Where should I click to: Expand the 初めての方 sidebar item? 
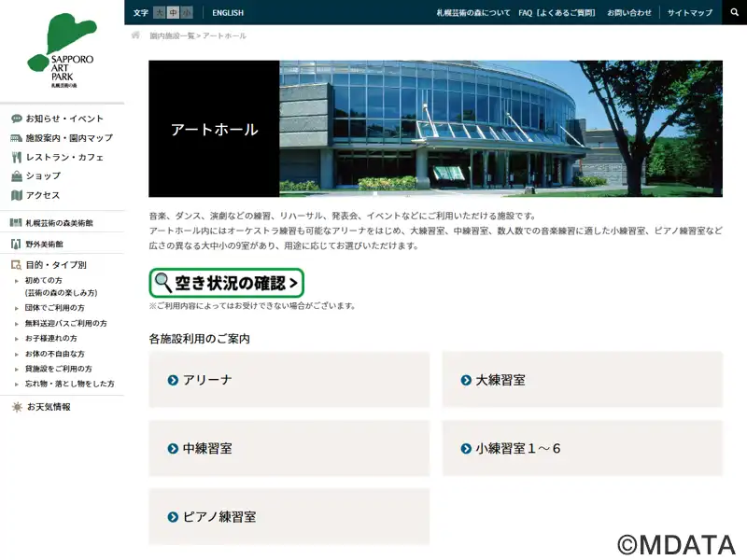(43, 281)
